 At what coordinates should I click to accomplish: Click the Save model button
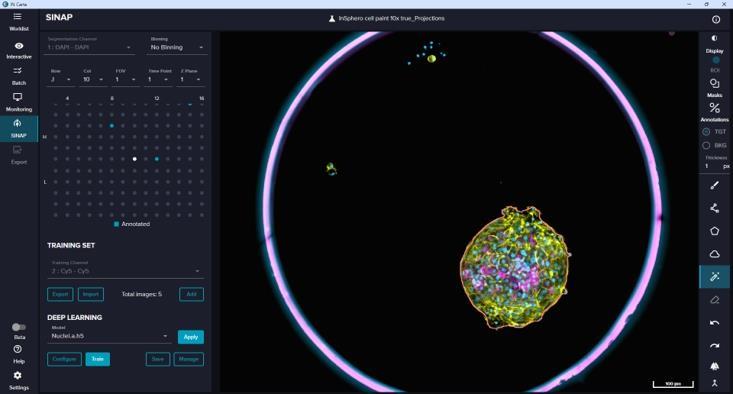pyautogui.click(x=158, y=359)
